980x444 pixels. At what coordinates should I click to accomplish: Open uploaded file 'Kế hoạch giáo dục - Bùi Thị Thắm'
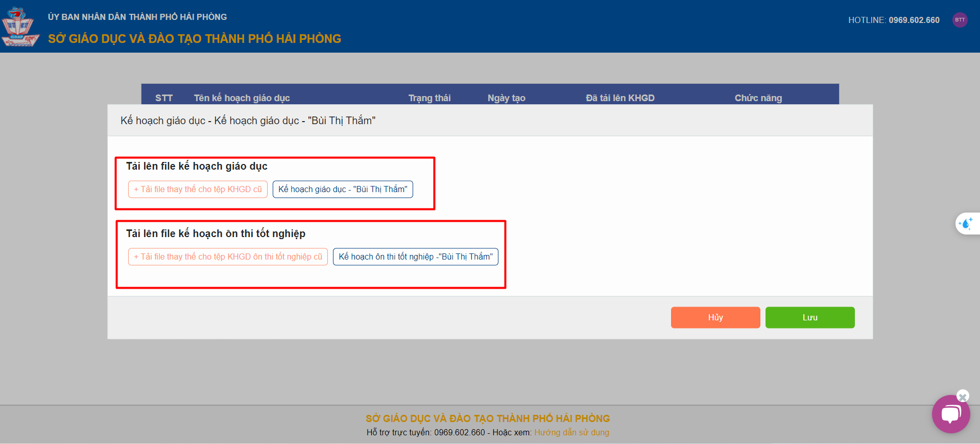point(343,190)
